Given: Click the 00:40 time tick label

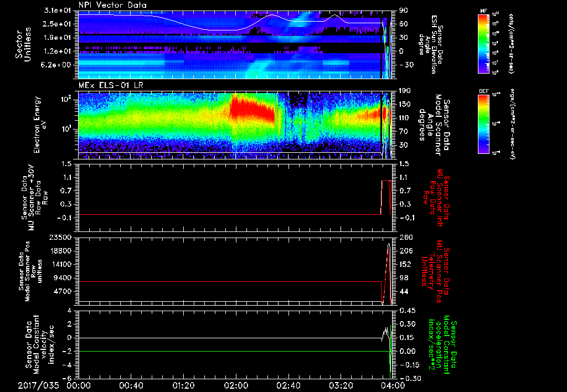Looking at the screenshot, I should [x=131, y=386].
